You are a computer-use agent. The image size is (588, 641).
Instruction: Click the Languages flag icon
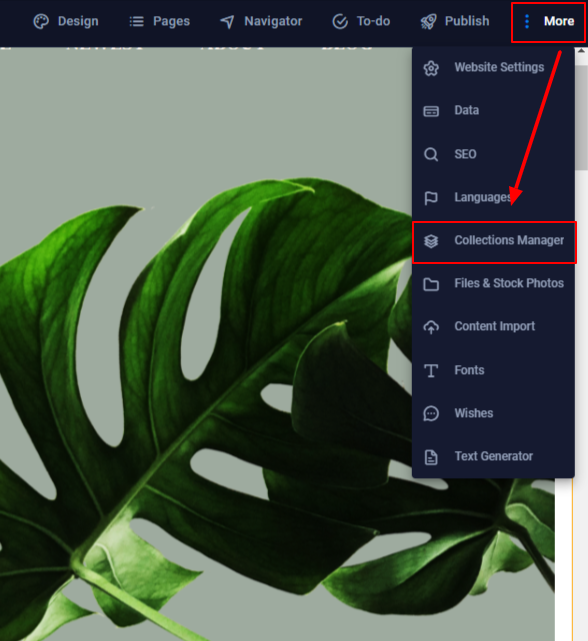pyautogui.click(x=431, y=198)
